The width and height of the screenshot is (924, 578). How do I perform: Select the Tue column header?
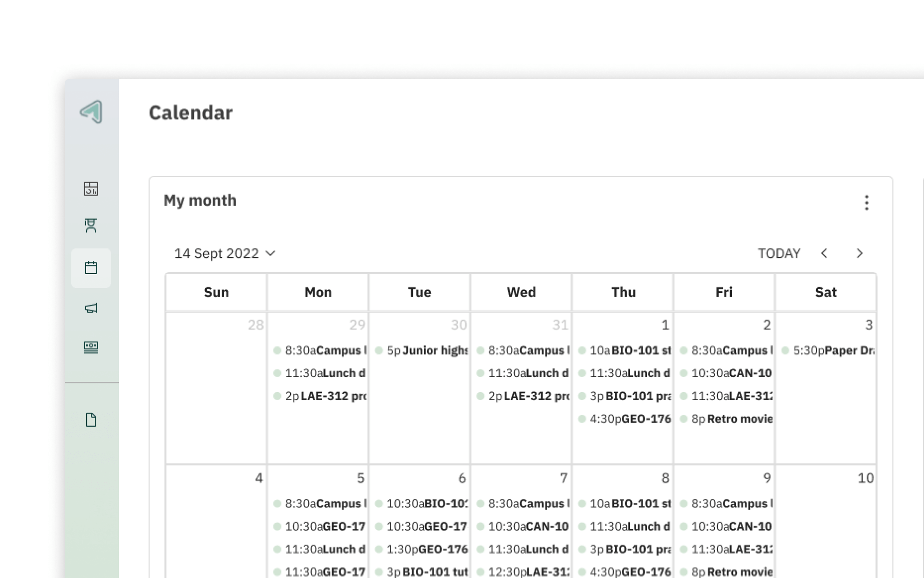pos(420,292)
